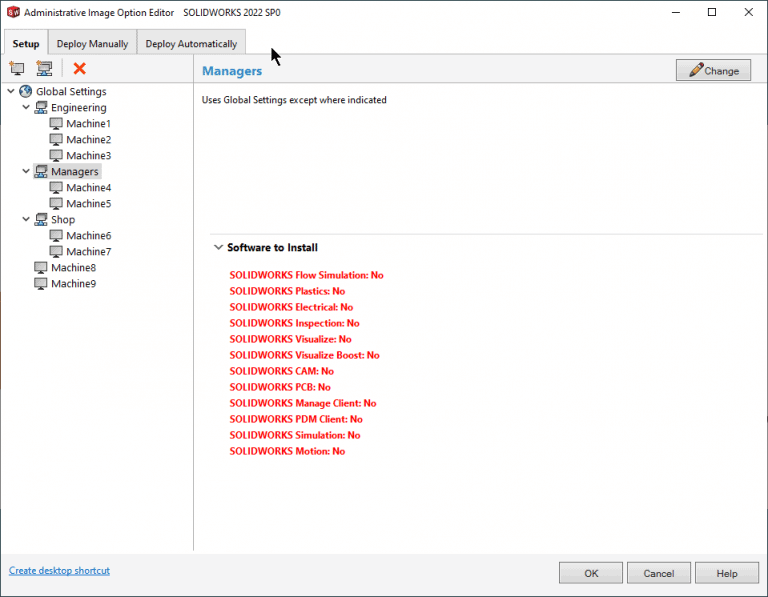Image resolution: width=768 pixels, height=597 pixels.
Task: Select Machine2 label in tree
Action: click(89, 140)
